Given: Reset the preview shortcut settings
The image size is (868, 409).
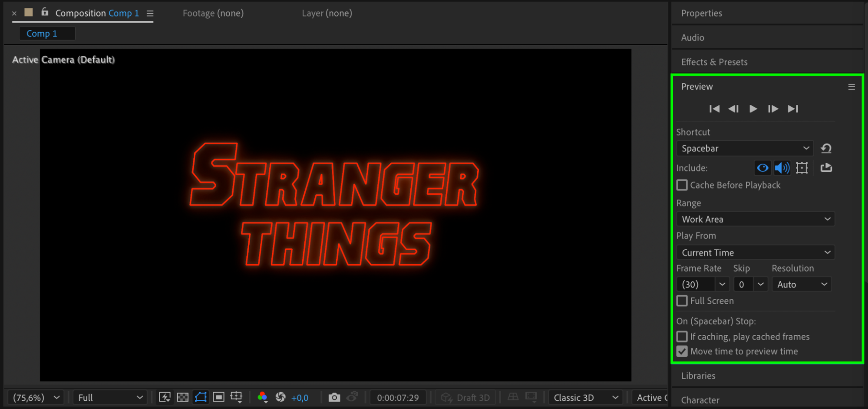Looking at the screenshot, I should coord(826,149).
